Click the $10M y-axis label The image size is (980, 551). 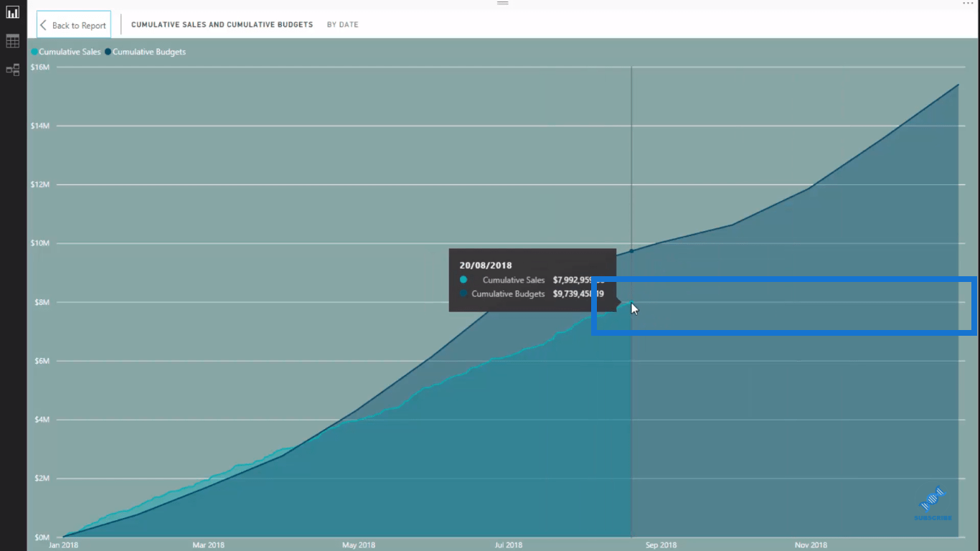point(40,243)
